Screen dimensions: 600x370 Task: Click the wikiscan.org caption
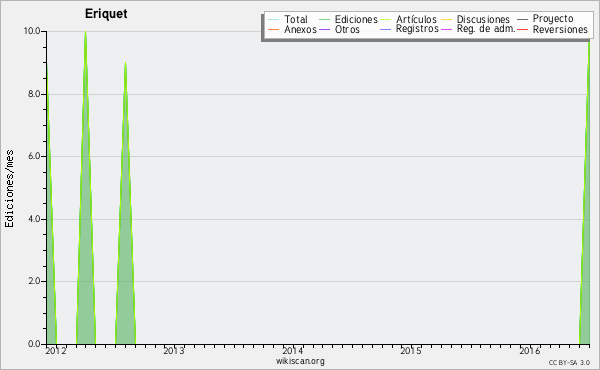(300, 361)
